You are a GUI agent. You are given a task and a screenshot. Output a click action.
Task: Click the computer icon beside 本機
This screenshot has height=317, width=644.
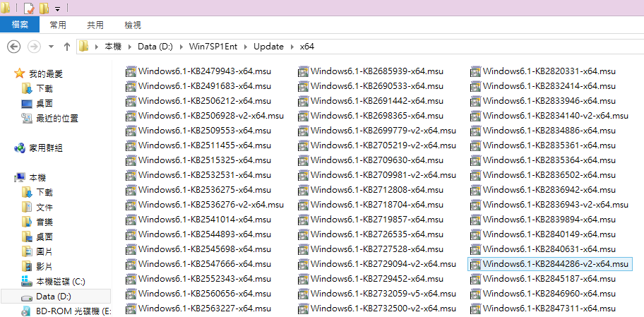19,177
